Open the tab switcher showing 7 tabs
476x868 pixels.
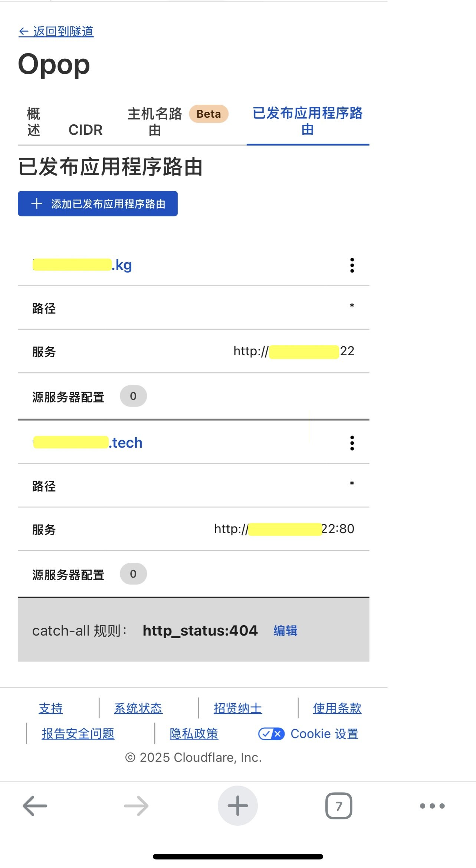coord(338,806)
